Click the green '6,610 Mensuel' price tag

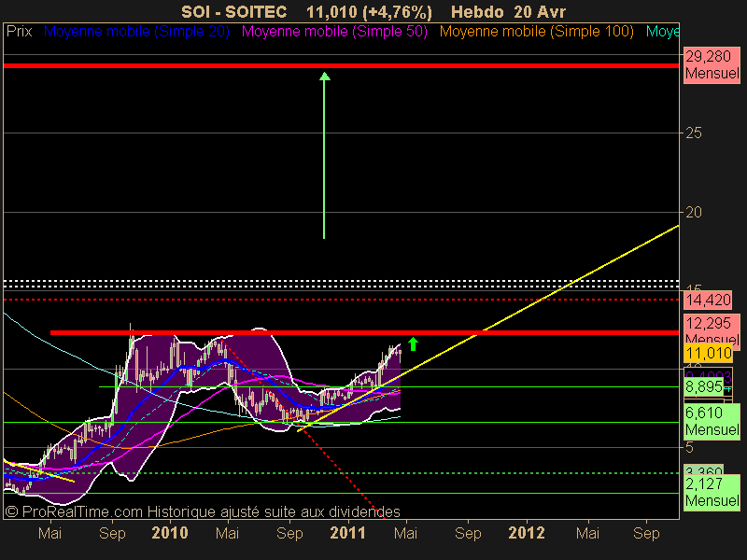coord(712,422)
